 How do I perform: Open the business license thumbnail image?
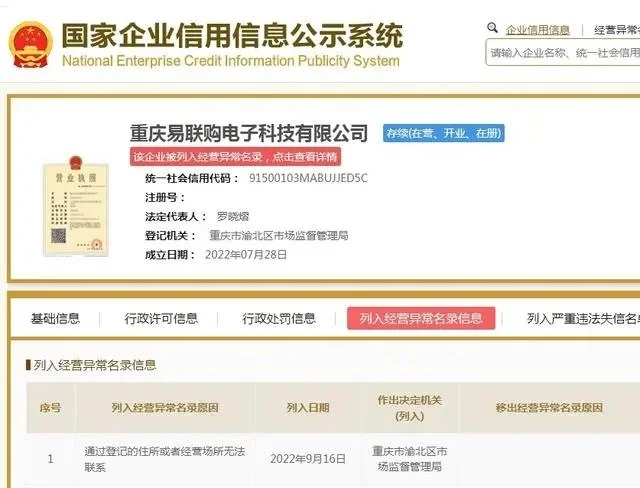coord(76,206)
